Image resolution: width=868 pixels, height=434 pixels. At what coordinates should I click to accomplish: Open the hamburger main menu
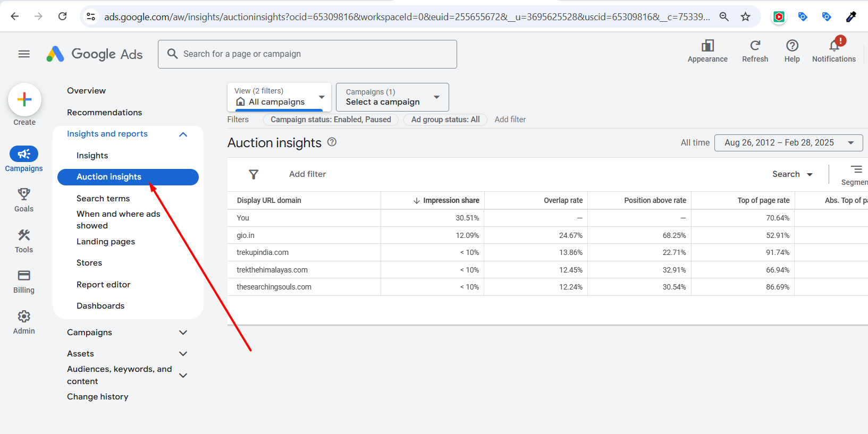pos(24,54)
